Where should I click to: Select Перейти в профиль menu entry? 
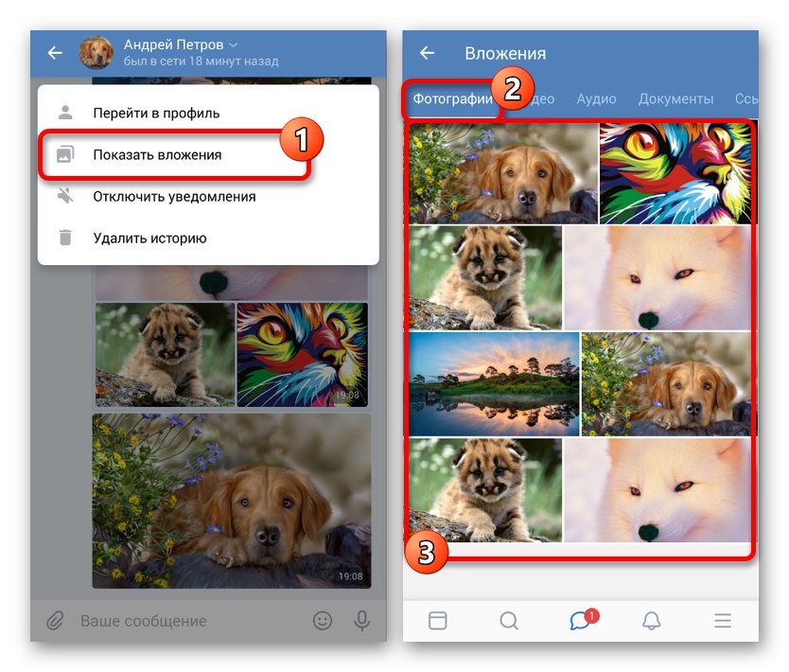click(208, 113)
